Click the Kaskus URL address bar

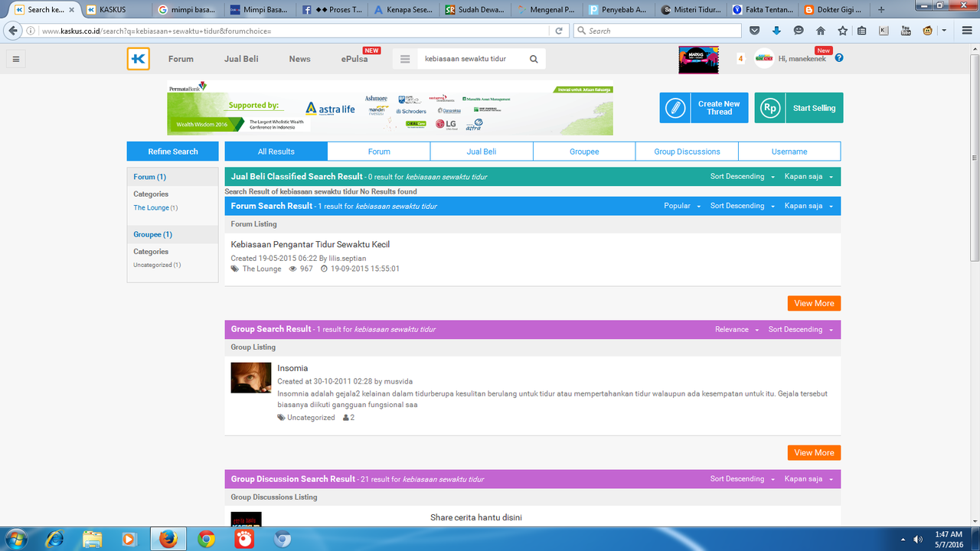[295, 31]
